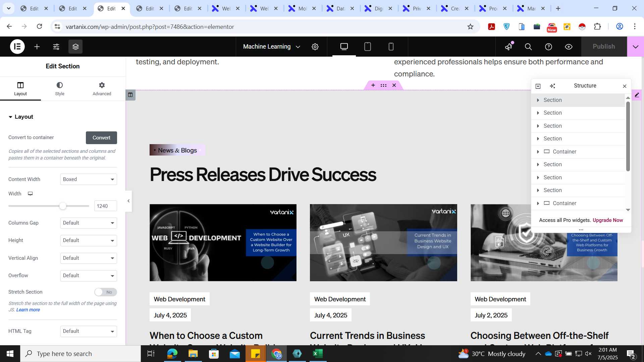The height and width of the screenshot is (362, 644).
Task: Switch to tablet preview mode
Action: click(368, 47)
